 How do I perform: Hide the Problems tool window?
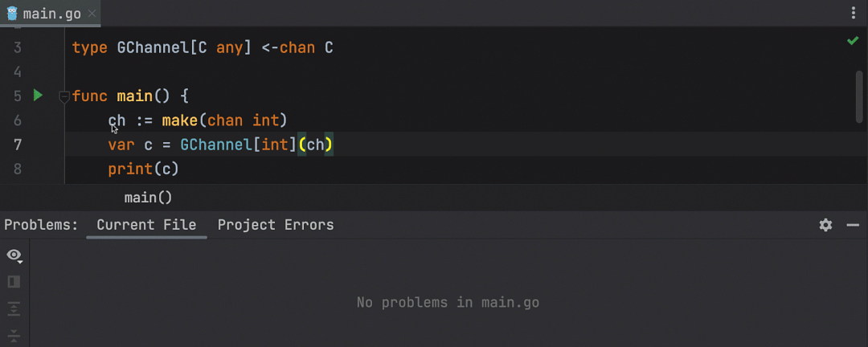click(x=853, y=225)
